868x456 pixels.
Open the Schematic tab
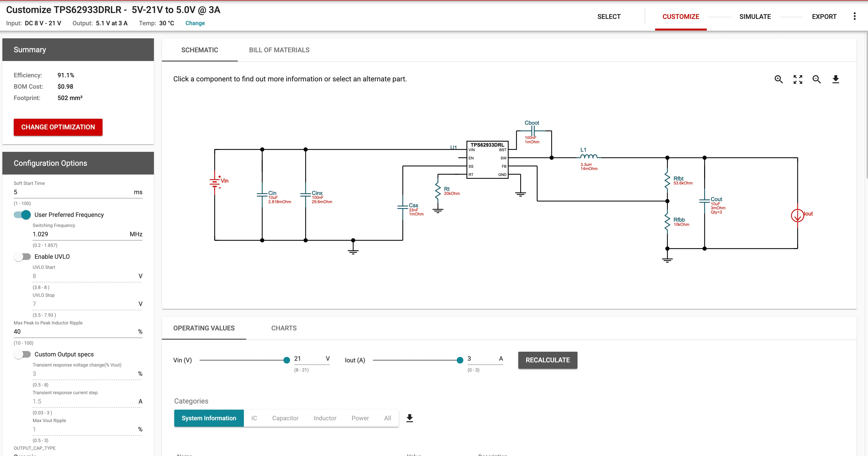click(x=199, y=50)
